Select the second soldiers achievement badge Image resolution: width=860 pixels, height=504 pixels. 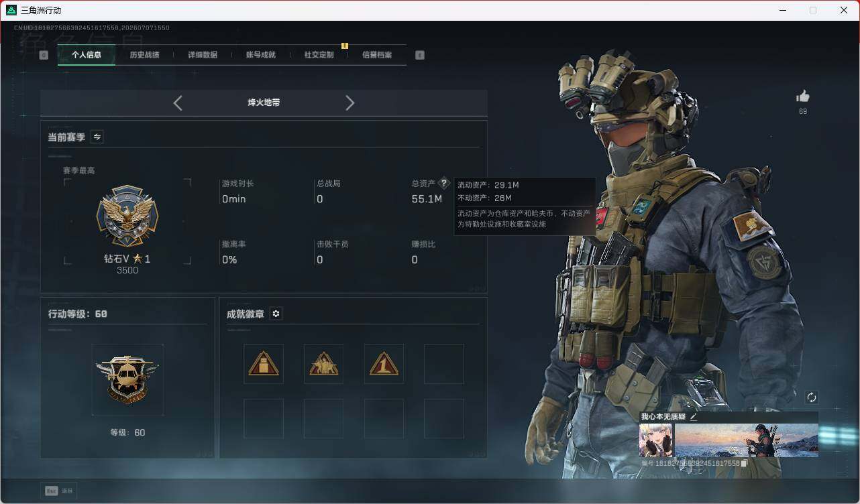323,364
